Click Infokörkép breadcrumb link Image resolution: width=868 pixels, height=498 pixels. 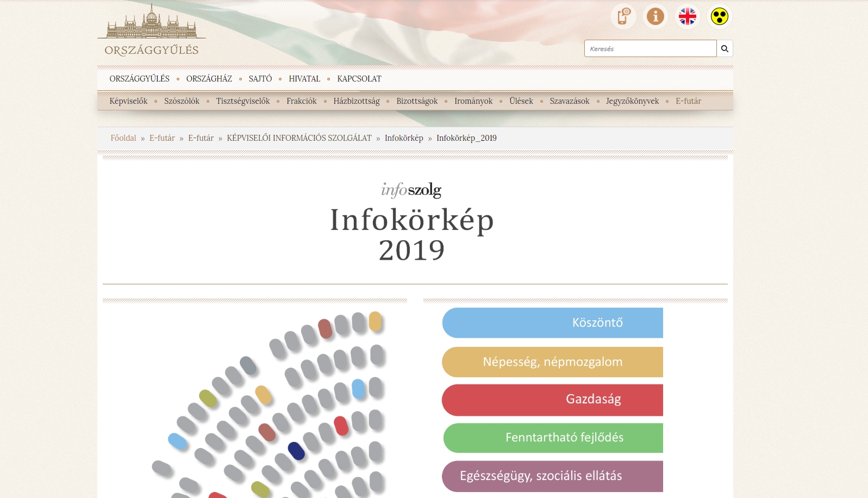[404, 138]
